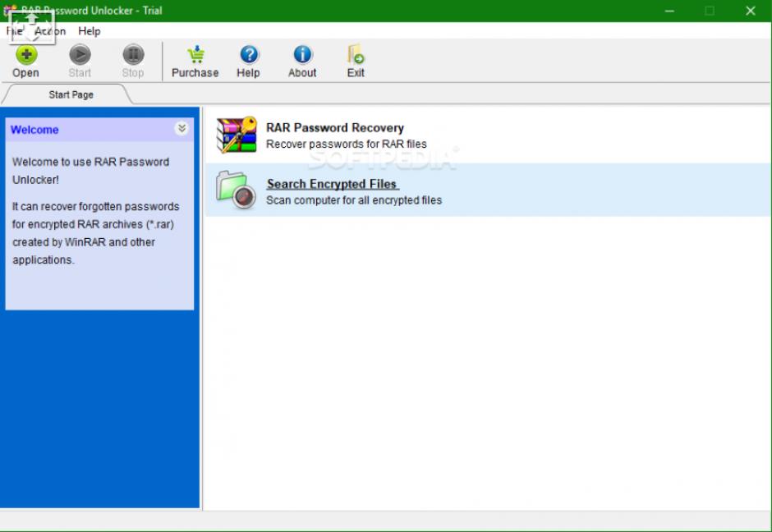Open the About info icon
Screen dimensions: 772x532
point(302,55)
